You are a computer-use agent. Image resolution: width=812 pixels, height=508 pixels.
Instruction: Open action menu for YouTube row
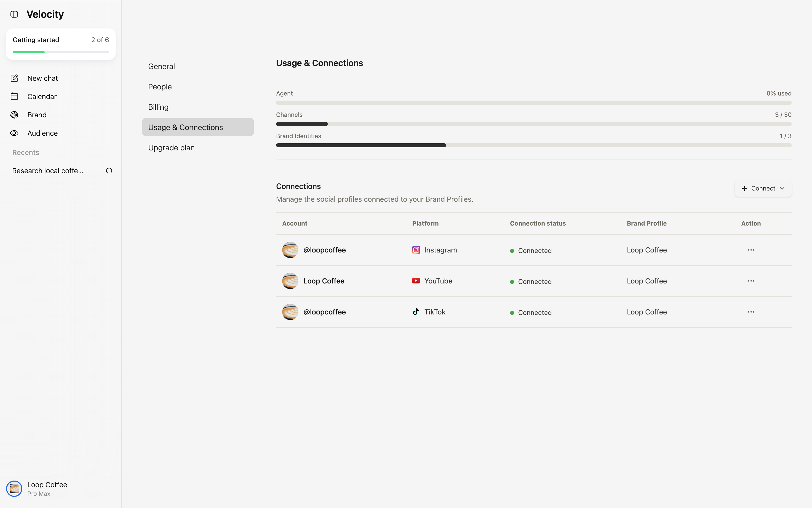pos(751,281)
